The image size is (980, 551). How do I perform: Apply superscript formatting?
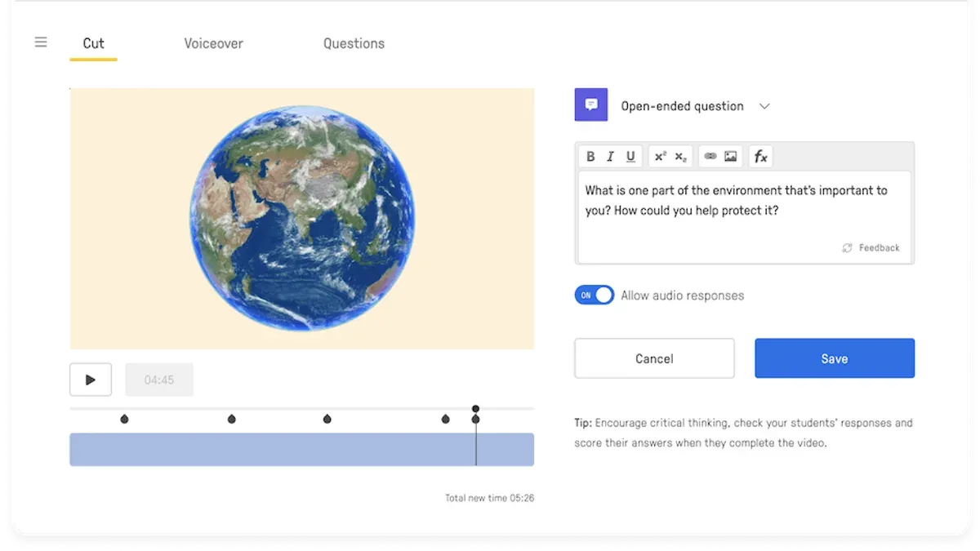[x=661, y=157]
